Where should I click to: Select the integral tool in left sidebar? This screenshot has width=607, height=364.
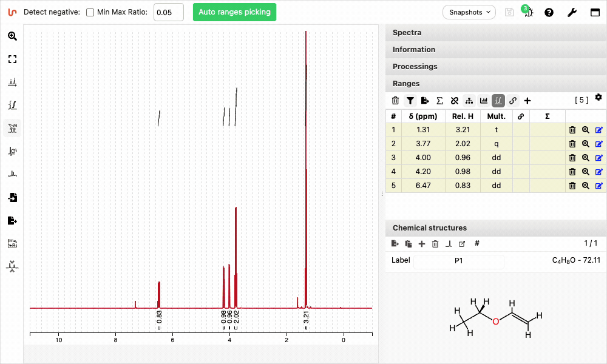12,105
